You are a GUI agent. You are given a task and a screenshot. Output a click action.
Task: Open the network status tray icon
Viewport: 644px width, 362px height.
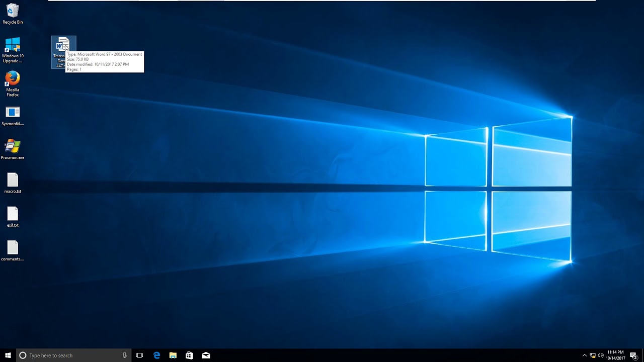593,355
